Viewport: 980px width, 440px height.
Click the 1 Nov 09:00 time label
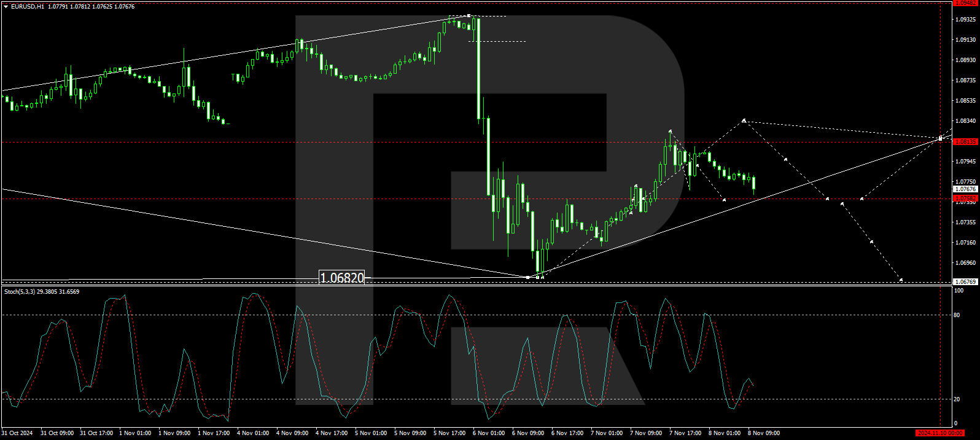click(x=174, y=433)
